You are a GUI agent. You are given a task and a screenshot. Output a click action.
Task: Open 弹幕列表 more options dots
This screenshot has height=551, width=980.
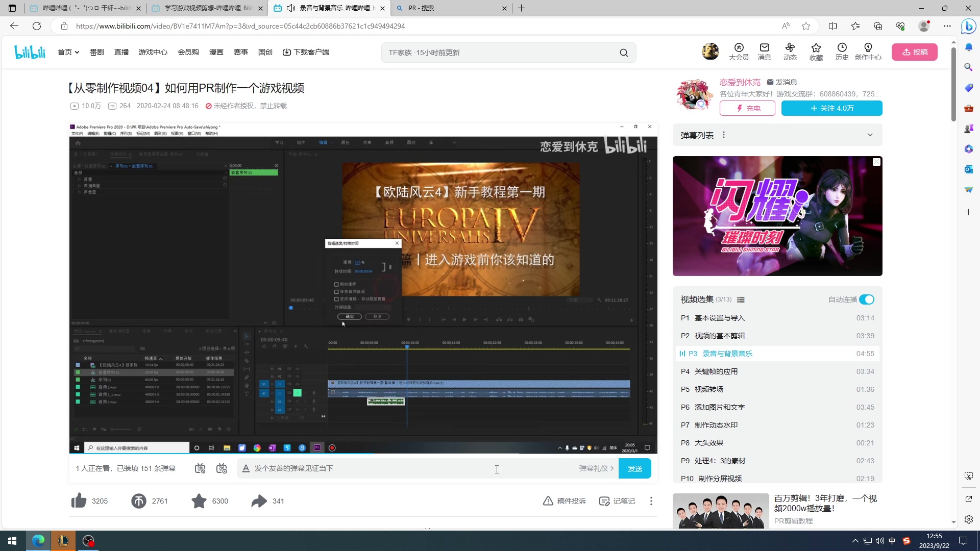click(x=723, y=135)
